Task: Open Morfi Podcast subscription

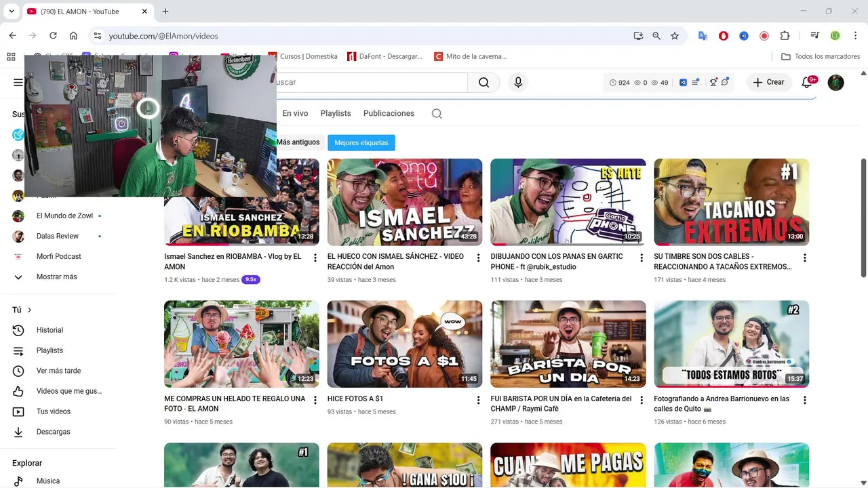Action: 58,256
